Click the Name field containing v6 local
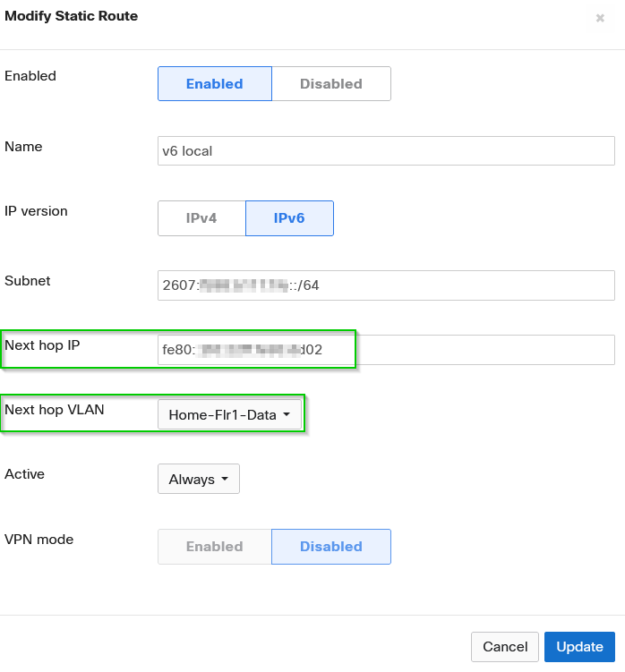Image resolution: width=625 pixels, height=672 pixels. coord(386,150)
